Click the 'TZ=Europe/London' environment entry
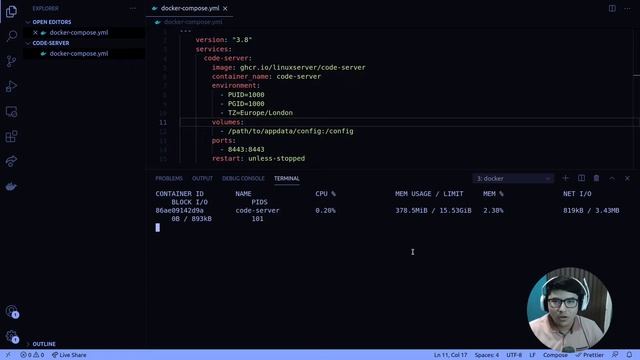This screenshot has height=360, width=640. pos(260,113)
